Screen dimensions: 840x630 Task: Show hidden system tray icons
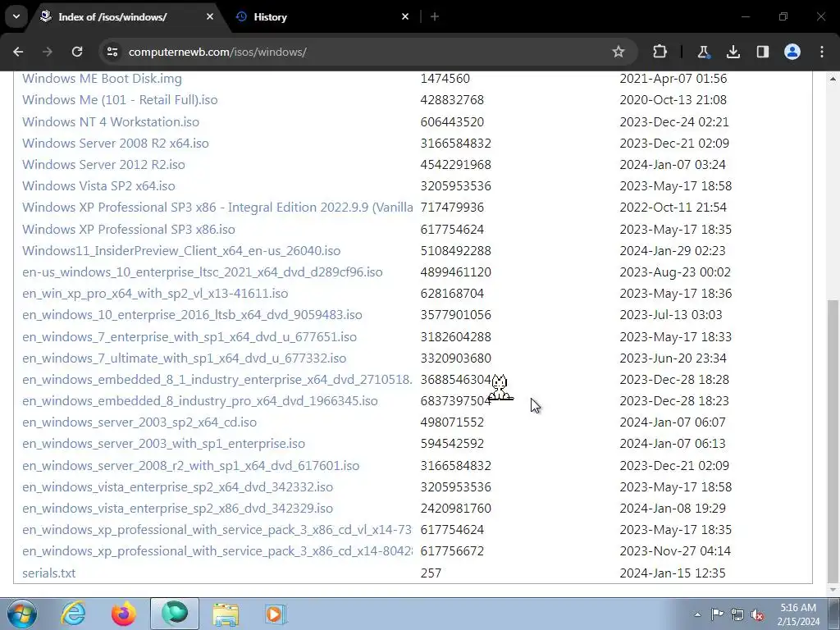pyautogui.click(x=697, y=614)
